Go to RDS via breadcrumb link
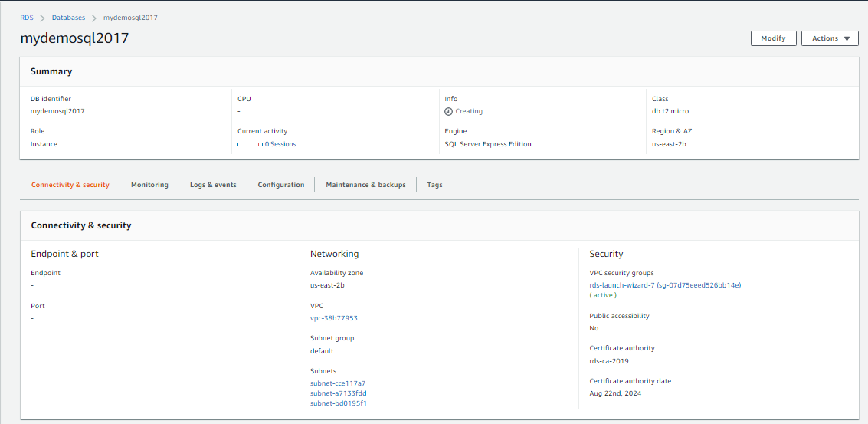The image size is (868, 424). coord(26,18)
